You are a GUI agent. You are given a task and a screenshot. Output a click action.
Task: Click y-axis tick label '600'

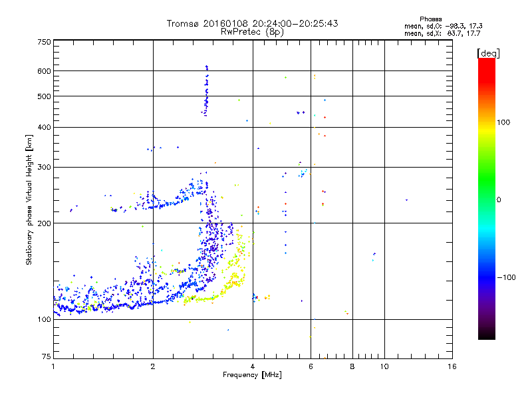(x=45, y=71)
